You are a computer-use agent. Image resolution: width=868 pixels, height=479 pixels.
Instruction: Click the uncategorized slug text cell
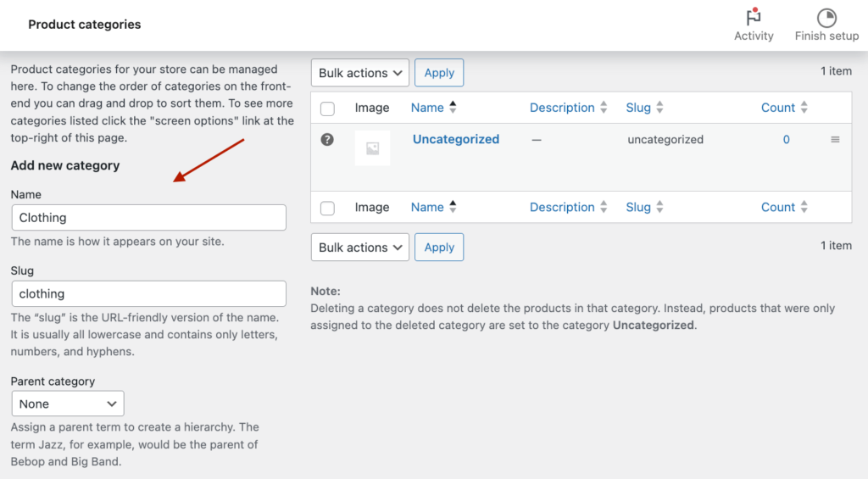point(665,140)
